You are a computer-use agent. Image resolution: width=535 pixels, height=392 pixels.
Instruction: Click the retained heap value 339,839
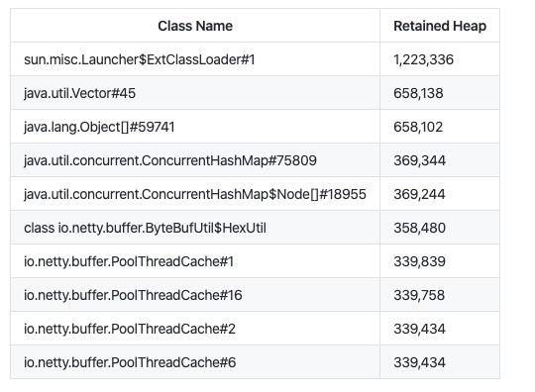coord(420,261)
